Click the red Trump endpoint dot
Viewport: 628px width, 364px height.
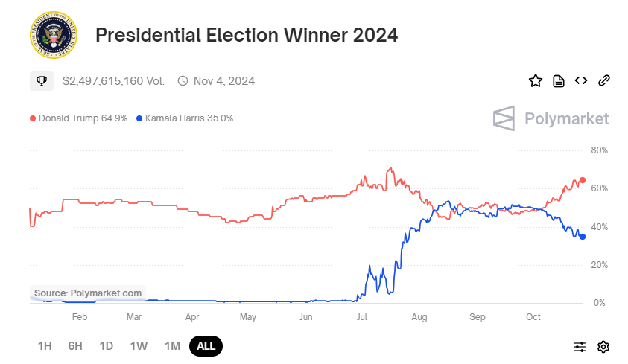point(583,180)
